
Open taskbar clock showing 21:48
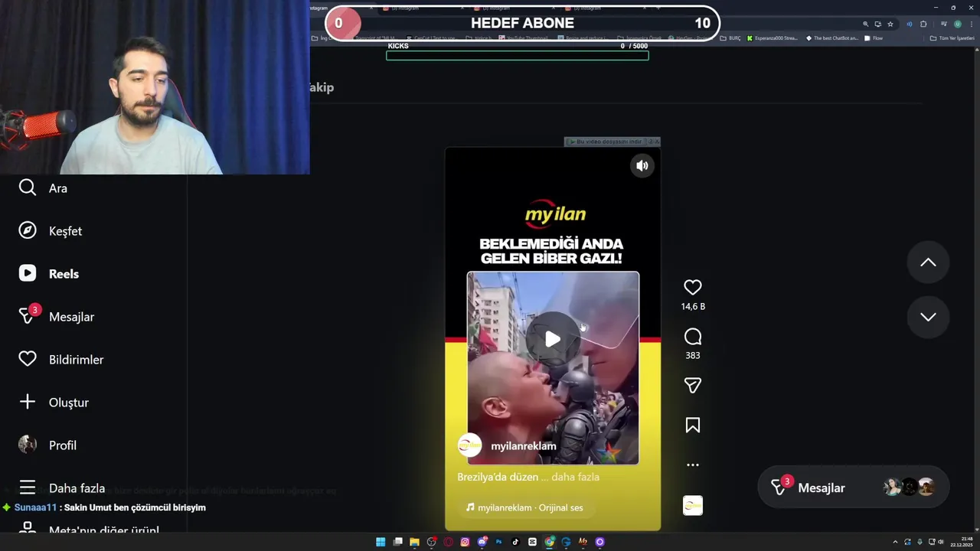point(962,542)
